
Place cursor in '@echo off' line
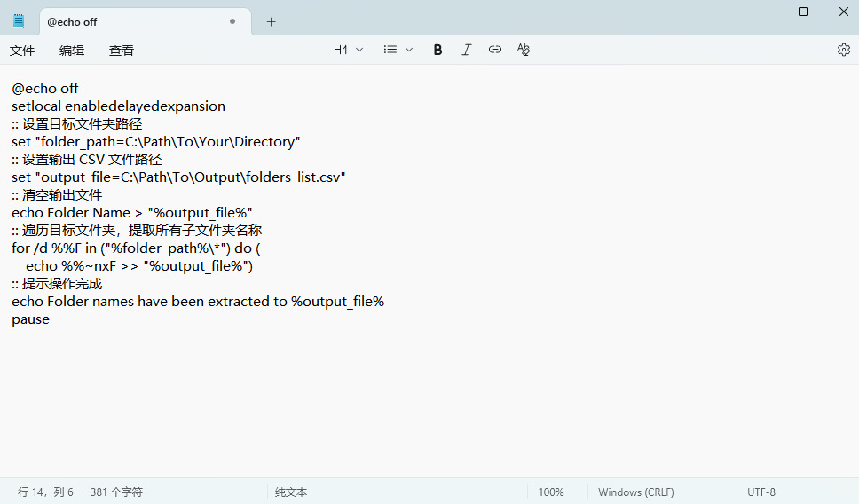click(45, 88)
